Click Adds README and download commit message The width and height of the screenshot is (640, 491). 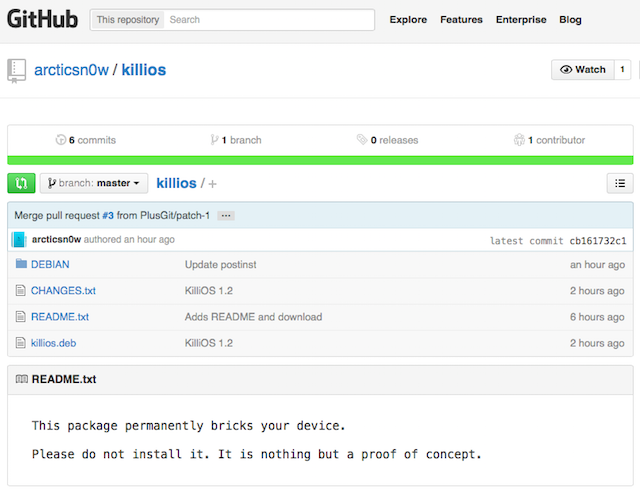tap(253, 317)
